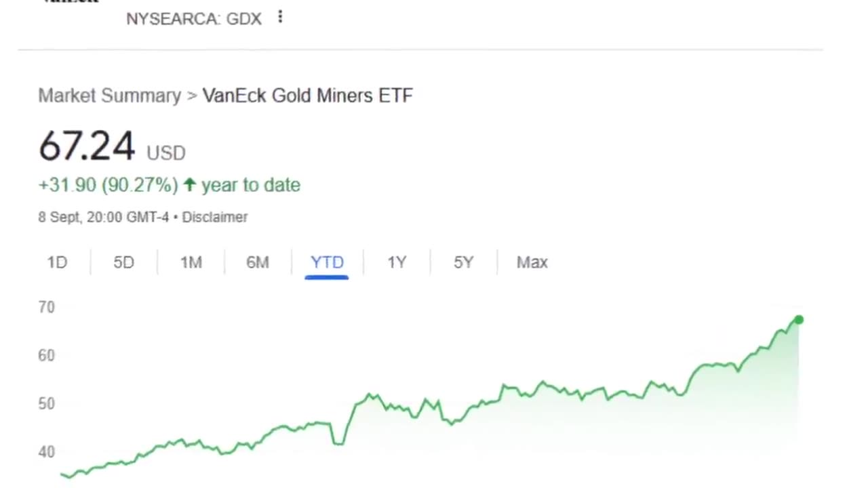
Task: Click the 8 Sept, 20:00 timestamp text
Action: 103,218
